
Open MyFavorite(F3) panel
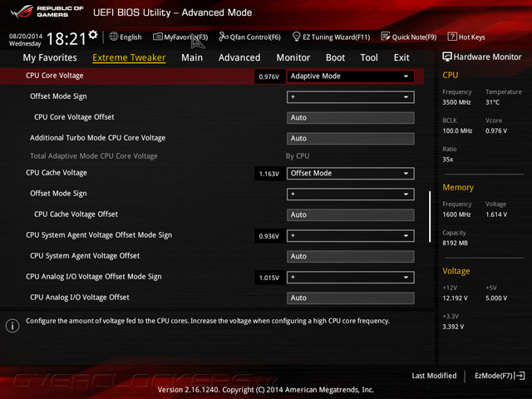(x=186, y=37)
